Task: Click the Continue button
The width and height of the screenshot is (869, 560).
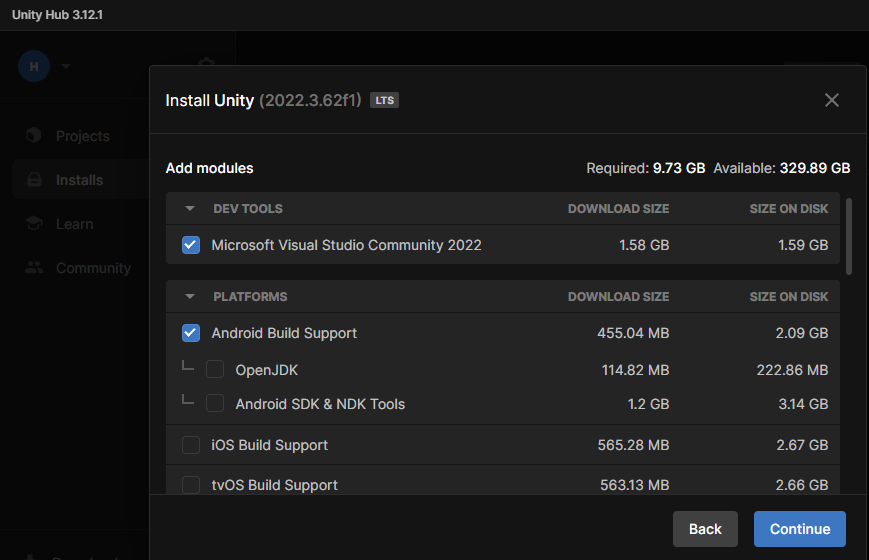Action: coord(800,529)
